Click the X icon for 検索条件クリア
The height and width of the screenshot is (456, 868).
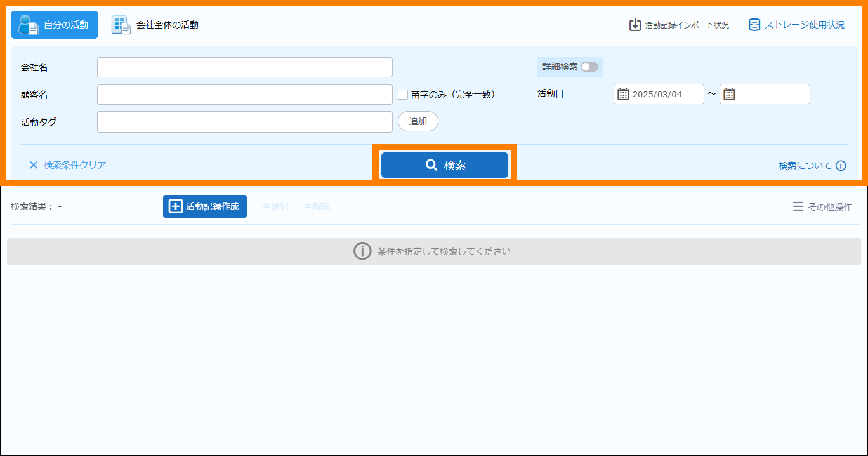pos(34,165)
